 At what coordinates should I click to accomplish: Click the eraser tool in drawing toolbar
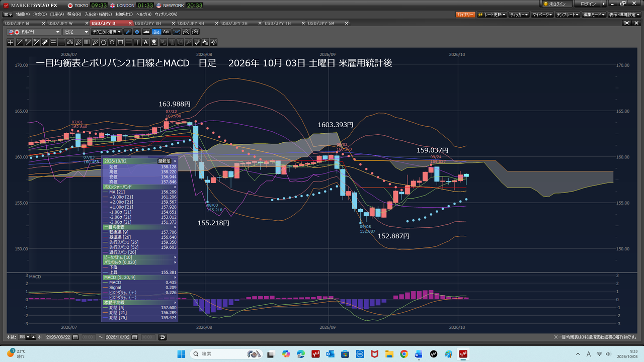[x=196, y=42]
